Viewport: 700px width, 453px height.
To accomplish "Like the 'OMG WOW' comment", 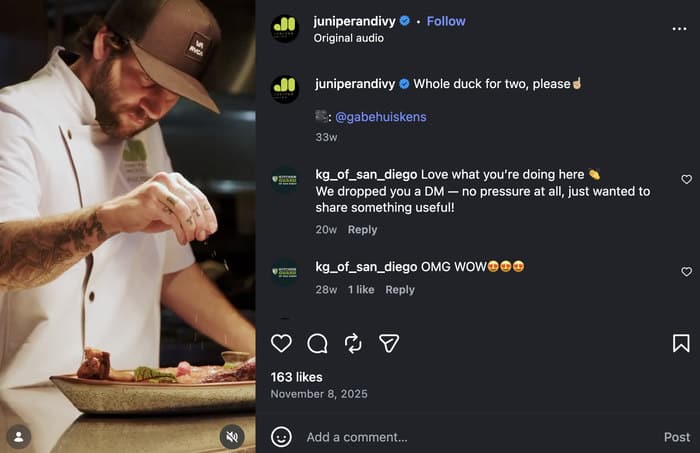I will pyautogui.click(x=687, y=271).
